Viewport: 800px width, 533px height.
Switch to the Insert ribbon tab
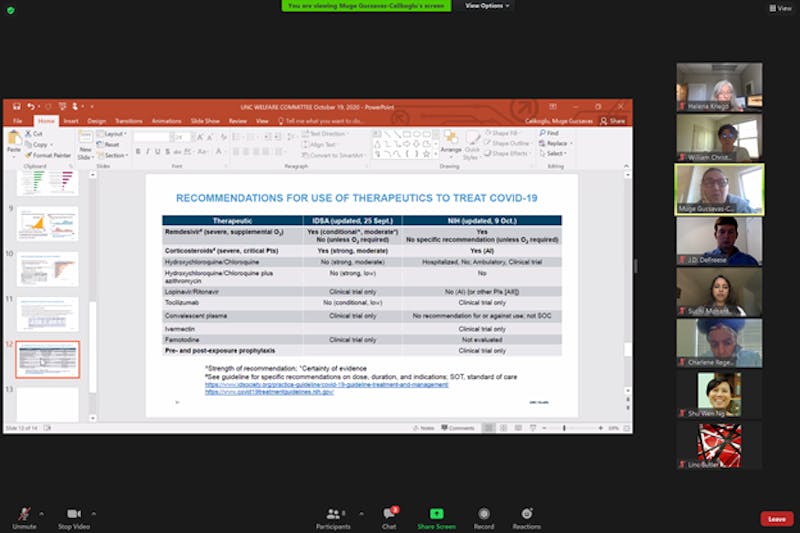[71, 121]
